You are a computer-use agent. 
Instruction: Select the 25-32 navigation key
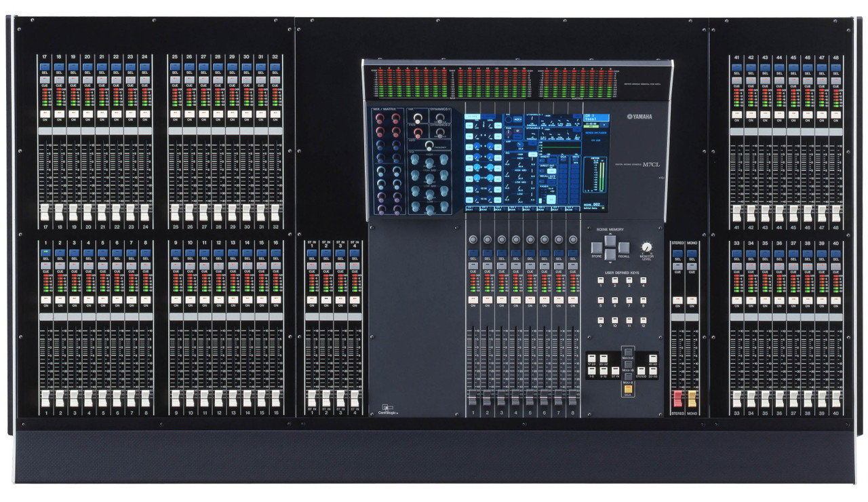tap(604, 358)
